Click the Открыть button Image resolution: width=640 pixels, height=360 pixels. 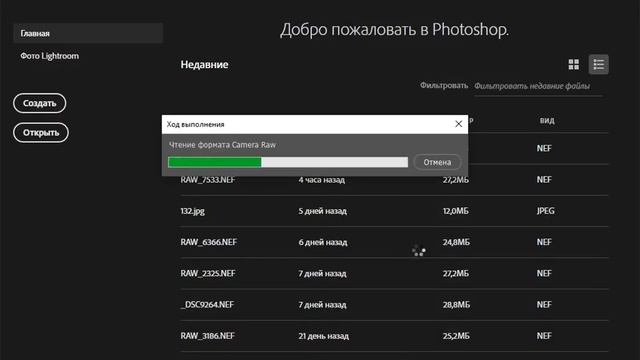41,133
